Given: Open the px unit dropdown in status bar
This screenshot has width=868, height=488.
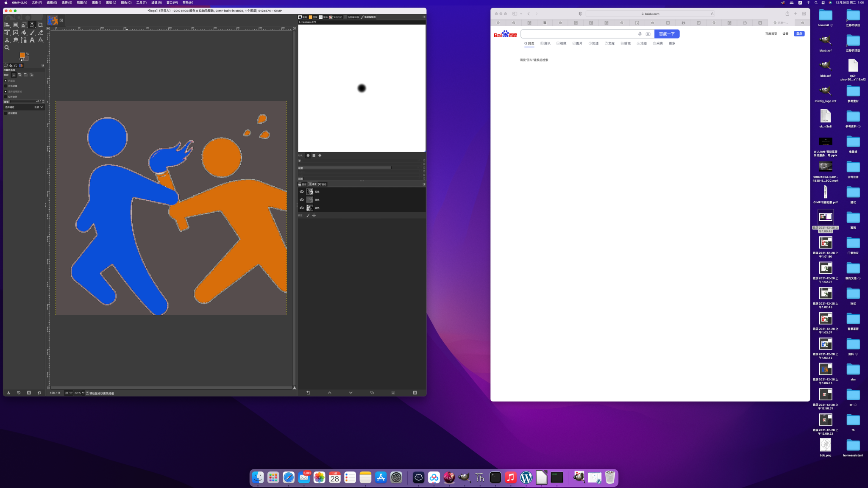Looking at the screenshot, I should [69, 393].
